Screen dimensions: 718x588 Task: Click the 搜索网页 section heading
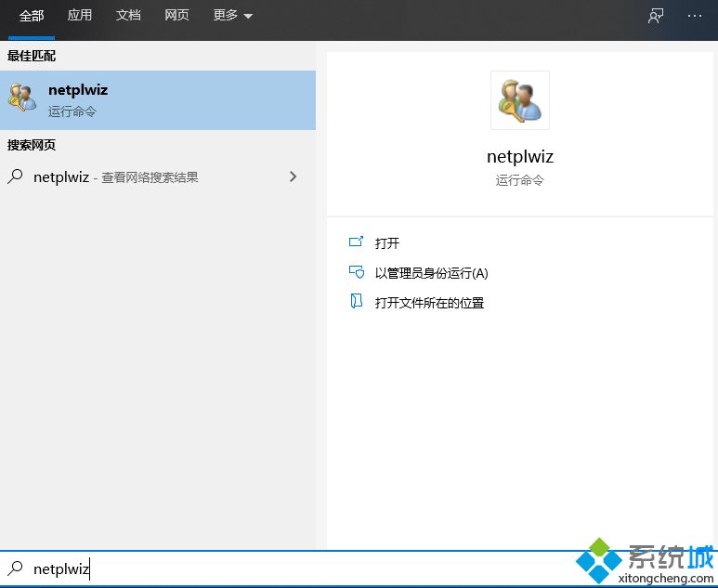point(32,145)
